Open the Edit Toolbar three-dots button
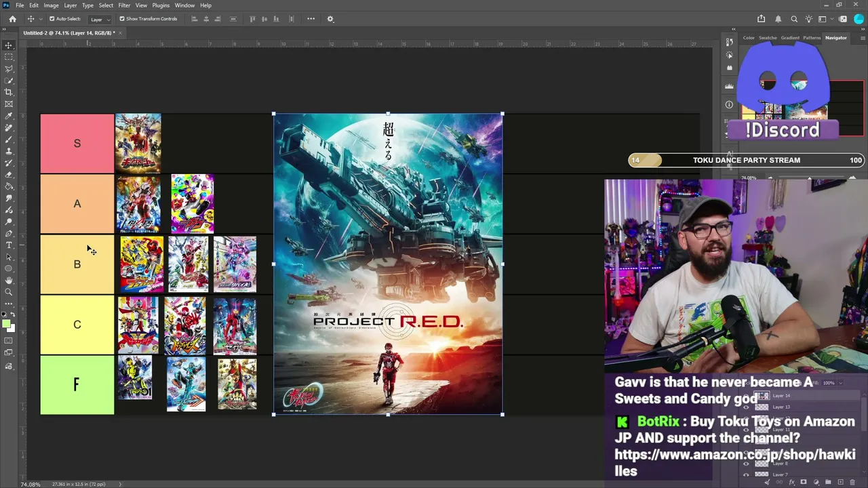The height and width of the screenshot is (488, 868). [9, 304]
